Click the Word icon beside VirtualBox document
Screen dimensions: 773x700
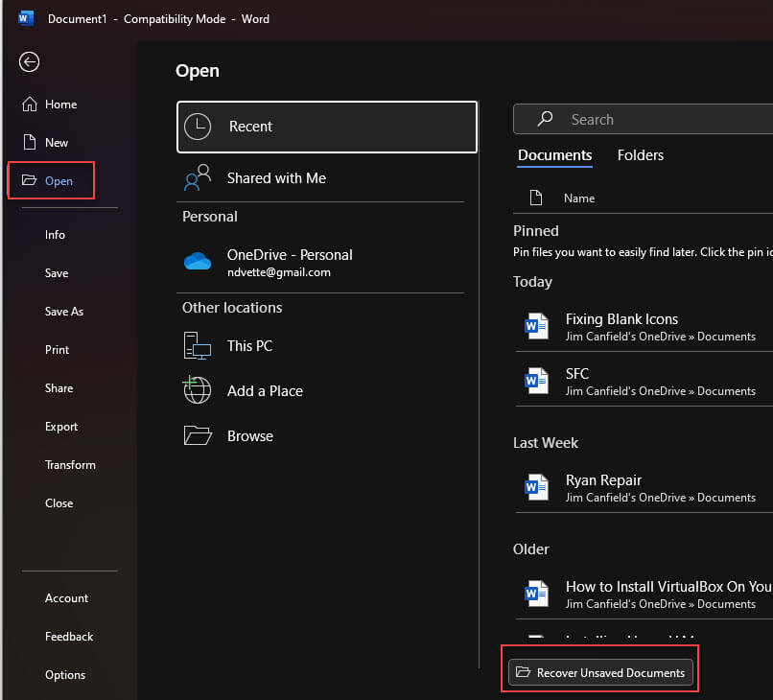tap(536, 594)
